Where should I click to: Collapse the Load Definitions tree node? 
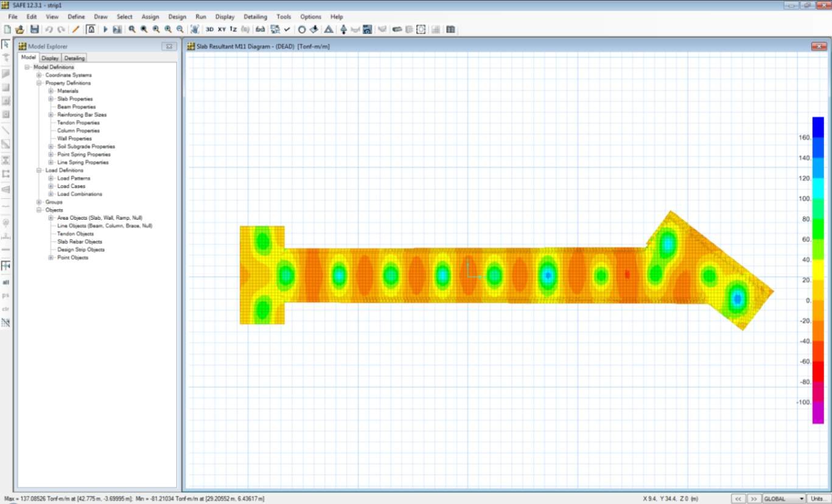click(39, 170)
